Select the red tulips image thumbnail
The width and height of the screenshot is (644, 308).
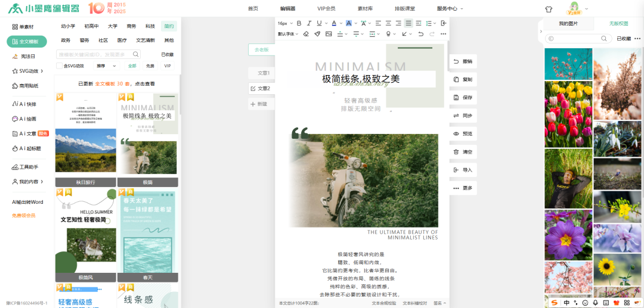pyautogui.click(x=568, y=114)
